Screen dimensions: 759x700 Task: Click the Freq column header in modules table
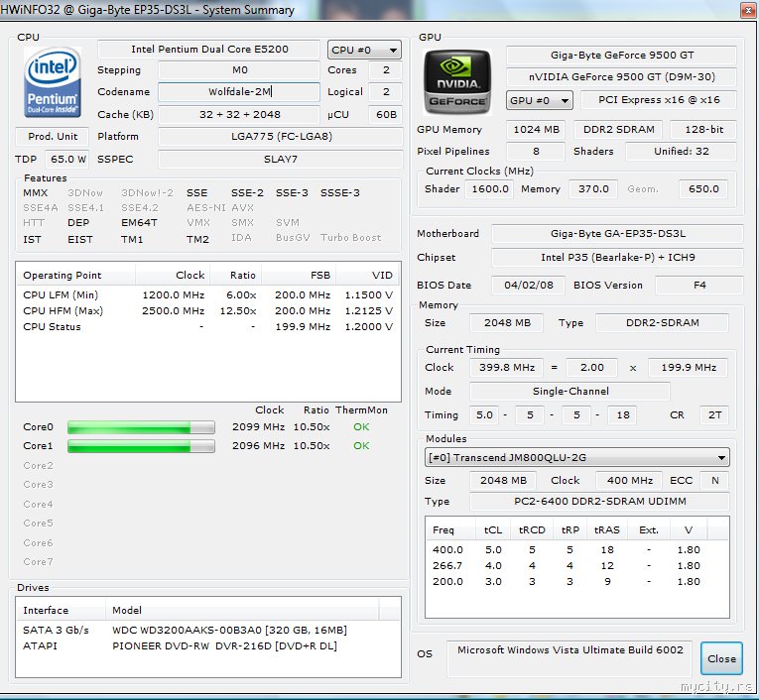[x=450, y=530]
